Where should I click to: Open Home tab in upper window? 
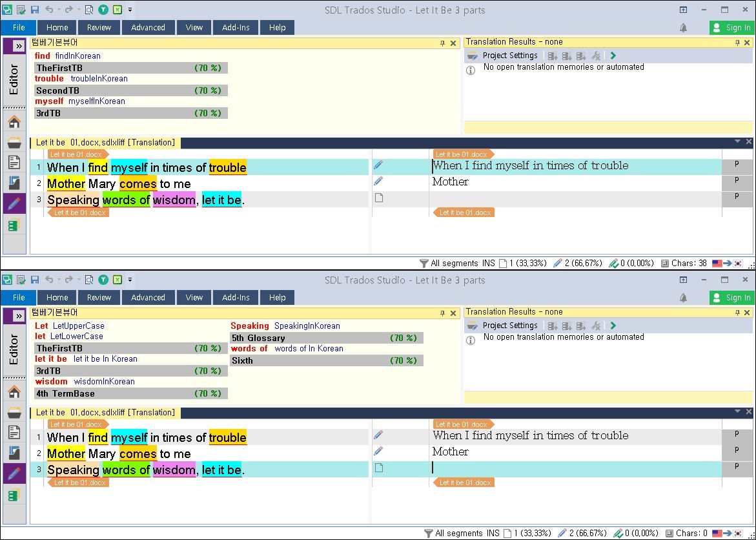coord(57,28)
